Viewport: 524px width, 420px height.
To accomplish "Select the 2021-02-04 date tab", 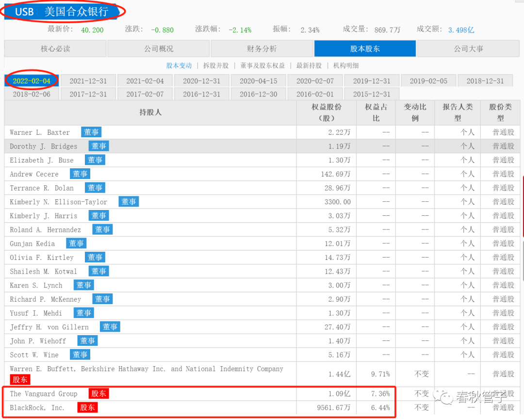I will point(145,81).
